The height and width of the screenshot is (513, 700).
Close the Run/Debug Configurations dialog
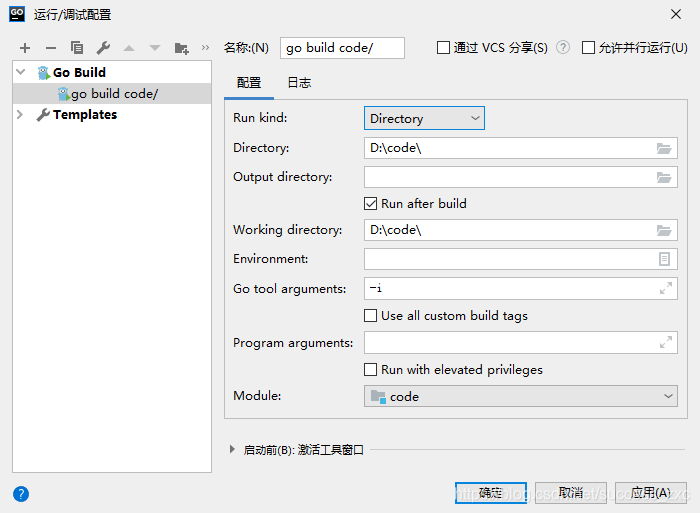[x=676, y=14]
